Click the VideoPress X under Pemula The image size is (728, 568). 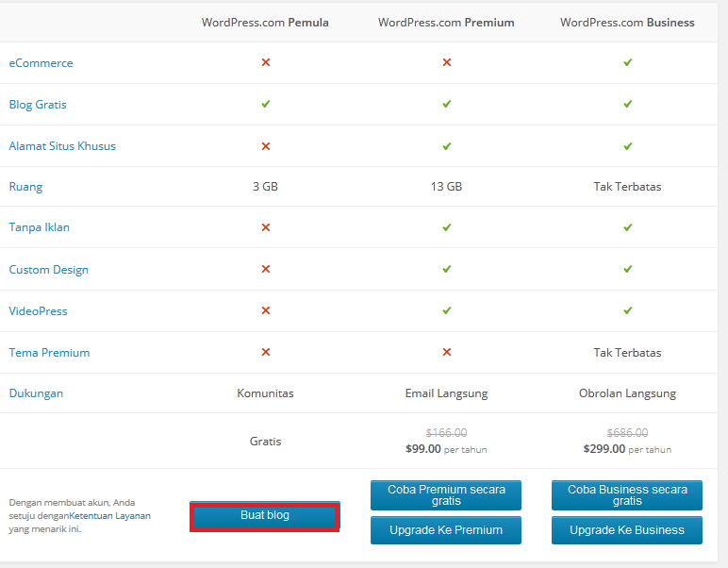coord(266,310)
